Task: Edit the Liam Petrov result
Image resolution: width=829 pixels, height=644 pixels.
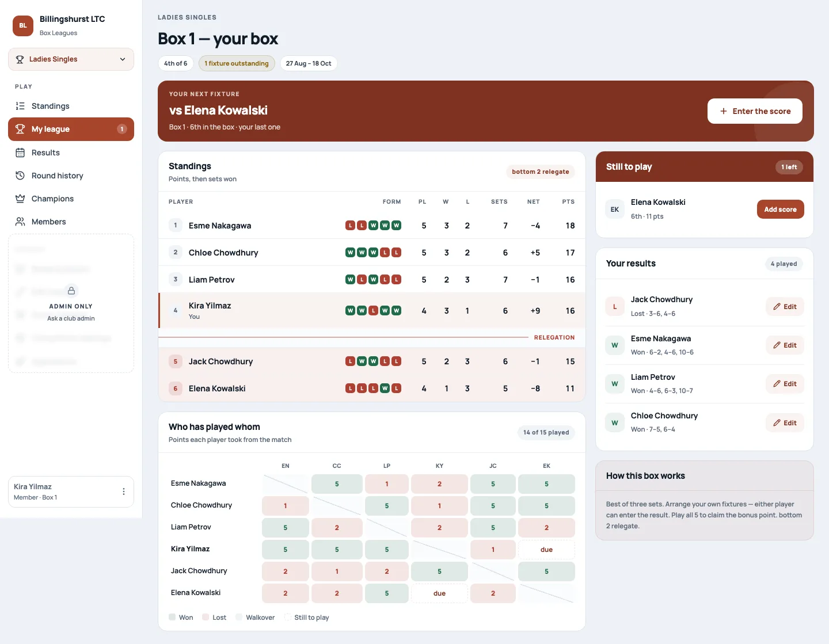Action: pos(785,384)
